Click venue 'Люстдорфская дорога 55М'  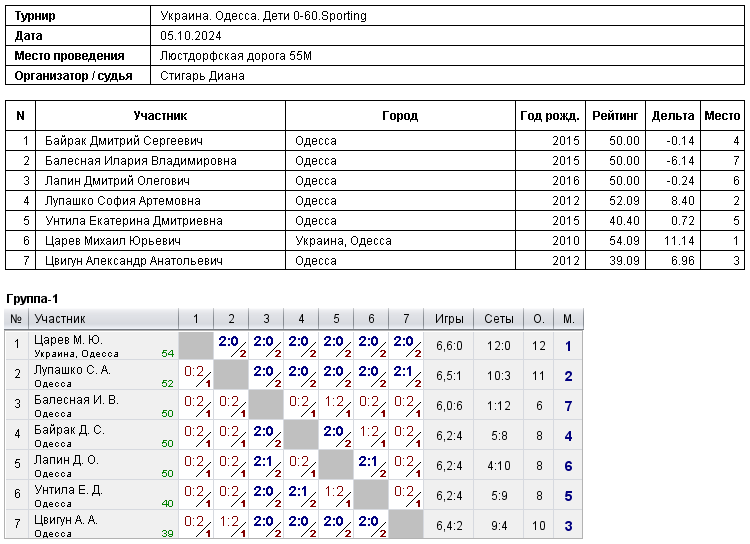(x=236, y=56)
